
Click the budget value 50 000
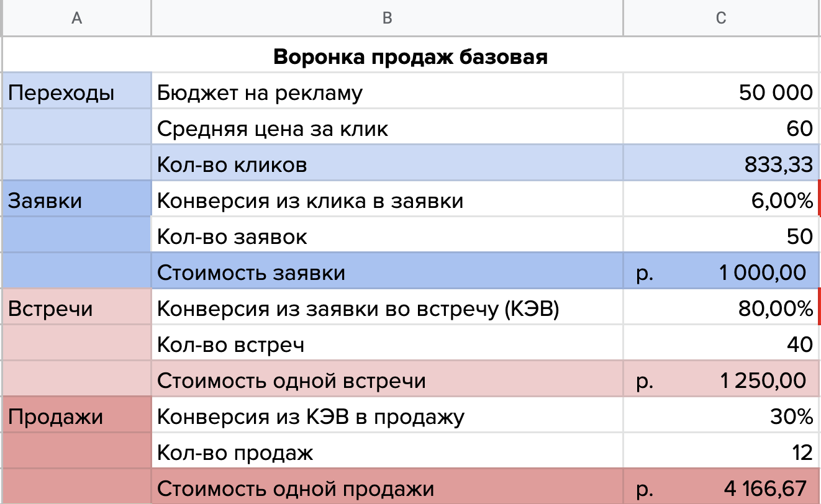pyautogui.click(x=722, y=92)
